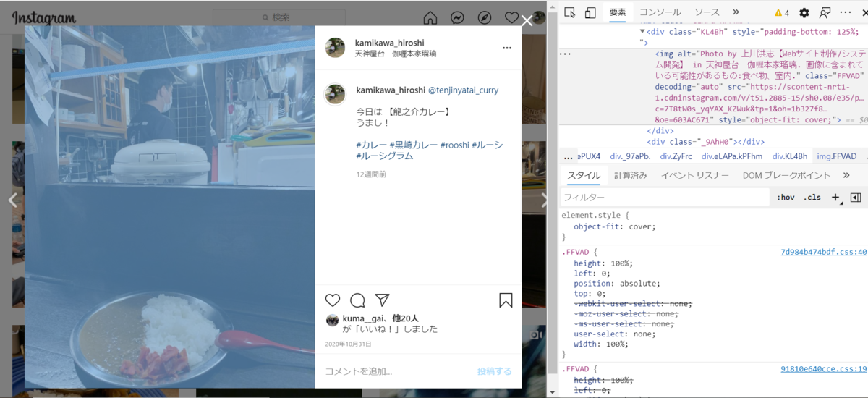Toggle the .cls class editor button
868x398 pixels.
pos(813,198)
